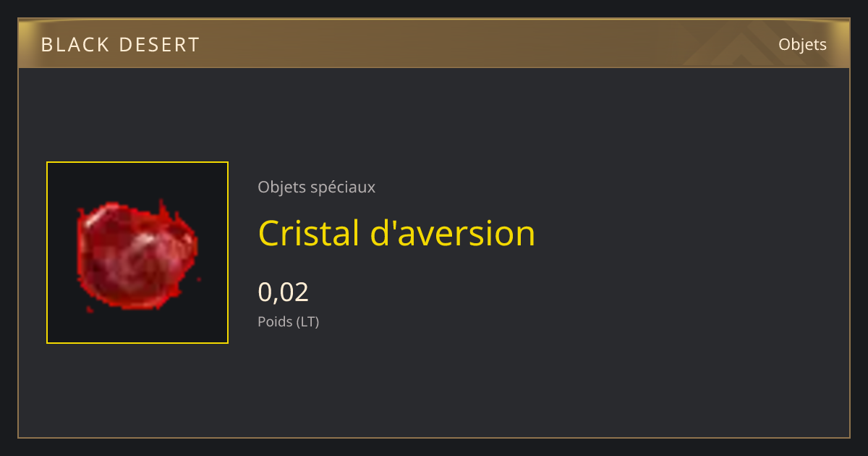Click the Poids (LT) label

pyautogui.click(x=288, y=322)
